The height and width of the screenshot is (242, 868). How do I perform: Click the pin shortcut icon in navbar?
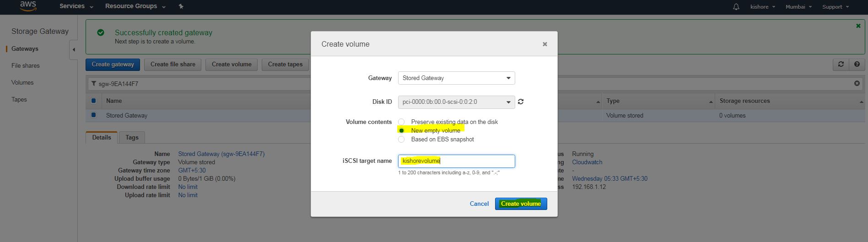tap(181, 6)
